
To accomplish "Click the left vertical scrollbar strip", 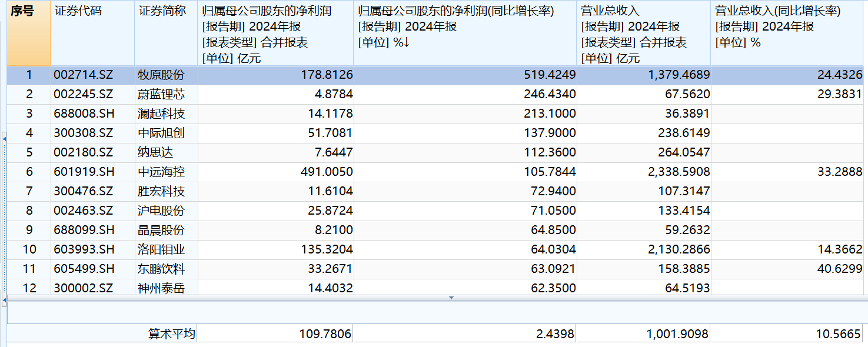I will point(4,218).
